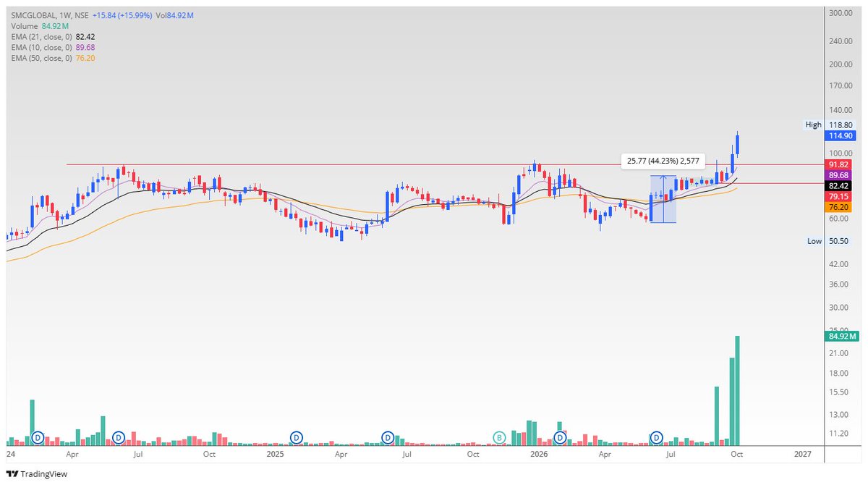This screenshot has height=485, width=868.
Task: Click the 60.00 price scale label
Action: [x=840, y=218]
